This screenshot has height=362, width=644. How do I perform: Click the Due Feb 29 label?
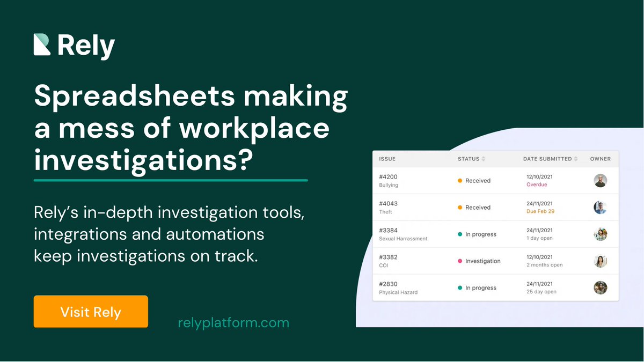(540, 211)
